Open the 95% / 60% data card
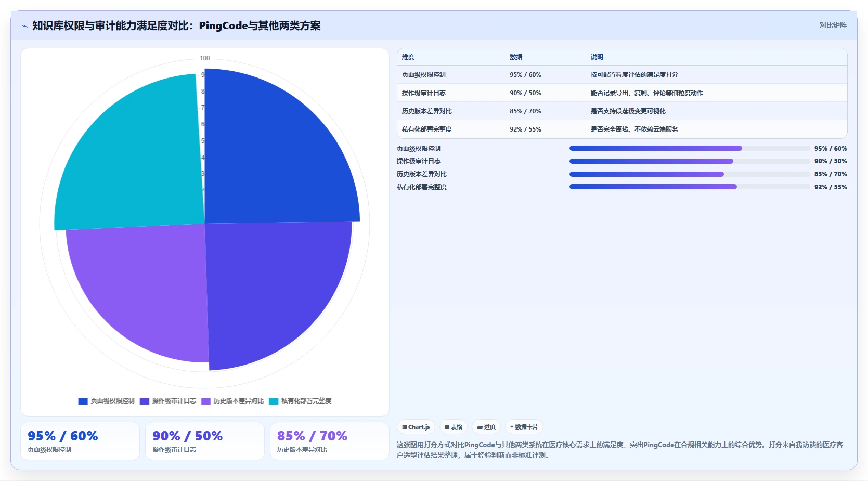Image resolution: width=868 pixels, height=481 pixels. tap(80, 441)
